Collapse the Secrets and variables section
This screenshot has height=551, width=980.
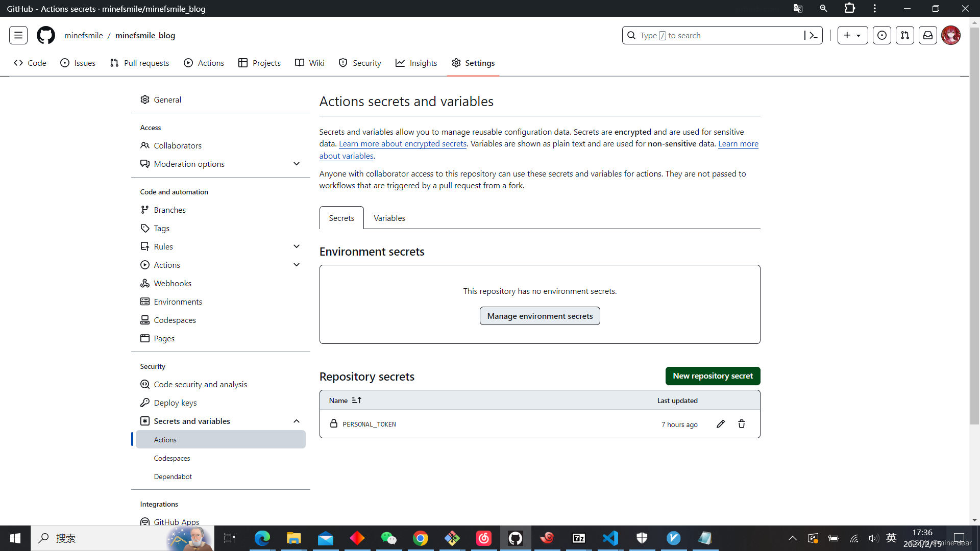point(297,421)
